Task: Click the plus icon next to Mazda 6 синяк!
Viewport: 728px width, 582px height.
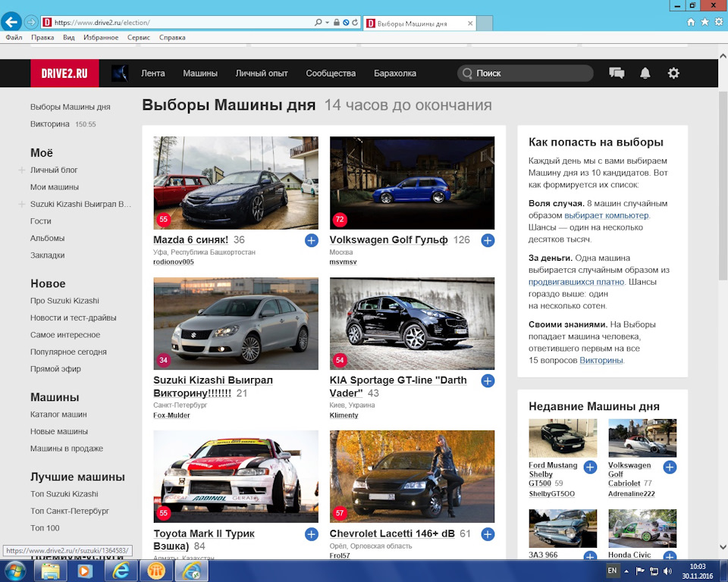Action: pyautogui.click(x=312, y=240)
